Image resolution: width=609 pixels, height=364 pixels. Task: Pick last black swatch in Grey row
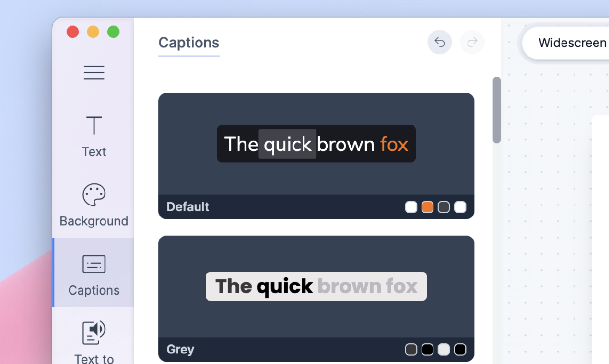460,350
